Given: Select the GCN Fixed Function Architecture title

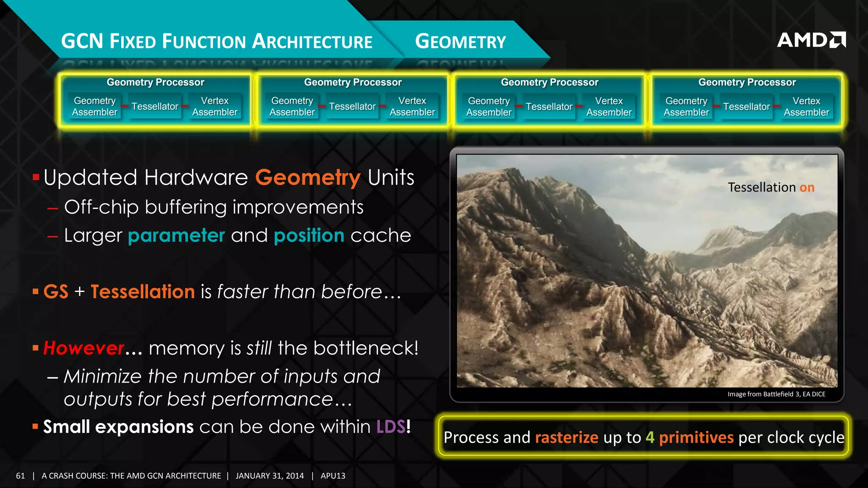Looking at the screenshot, I should point(217,42).
